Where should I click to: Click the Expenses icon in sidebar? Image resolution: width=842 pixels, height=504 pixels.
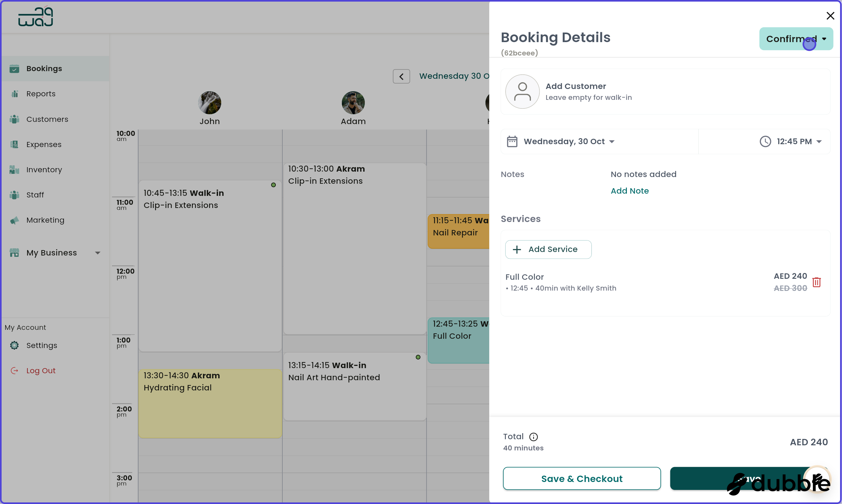tap(14, 144)
